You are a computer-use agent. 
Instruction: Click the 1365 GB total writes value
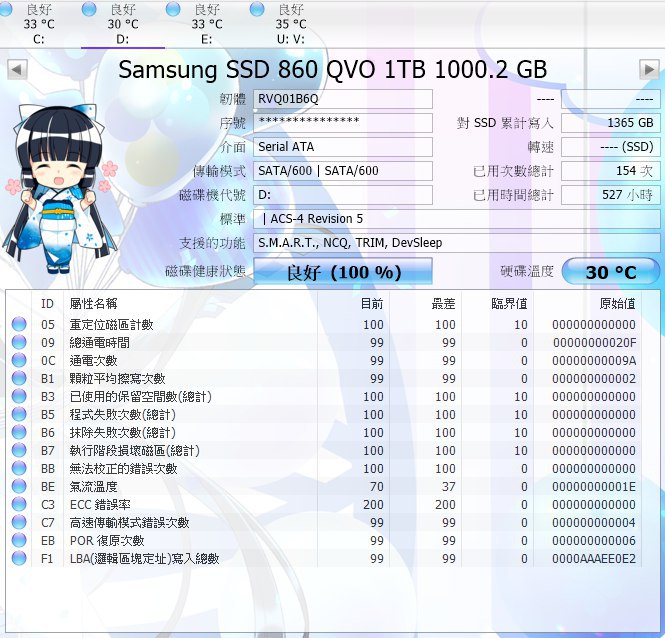pyautogui.click(x=611, y=123)
